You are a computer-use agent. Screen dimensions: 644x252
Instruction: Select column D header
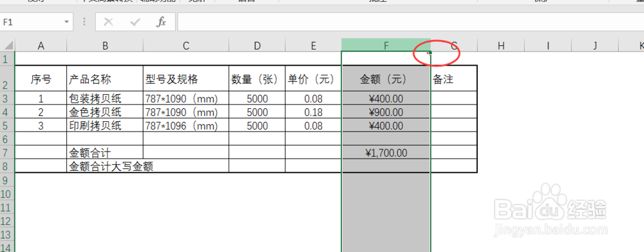pyautogui.click(x=257, y=46)
